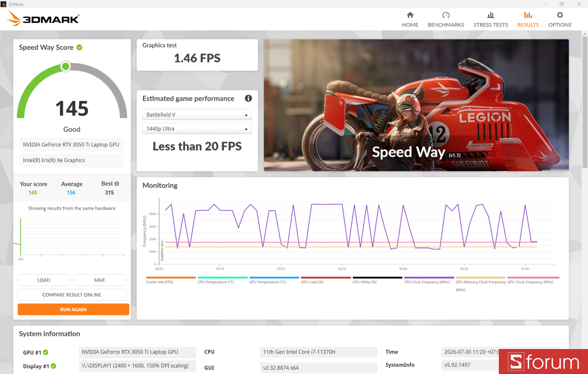Click the 3DMark logo
Image resolution: width=588 pixels, height=374 pixels.
(x=43, y=19)
